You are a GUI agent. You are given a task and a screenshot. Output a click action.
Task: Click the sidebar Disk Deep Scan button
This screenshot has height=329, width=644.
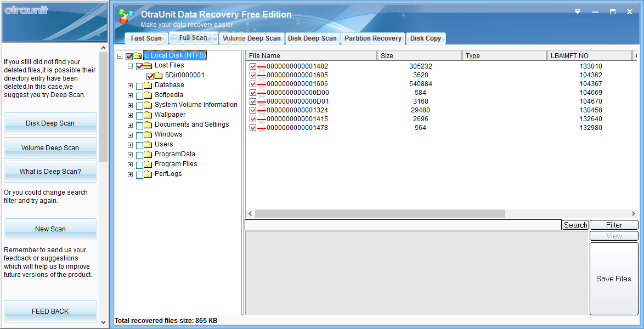tap(50, 123)
